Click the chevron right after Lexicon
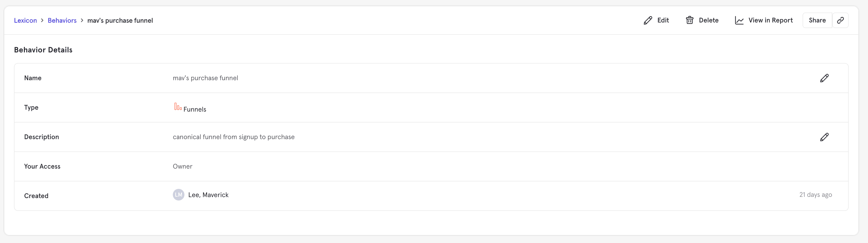This screenshot has width=868, height=243. tap(42, 21)
